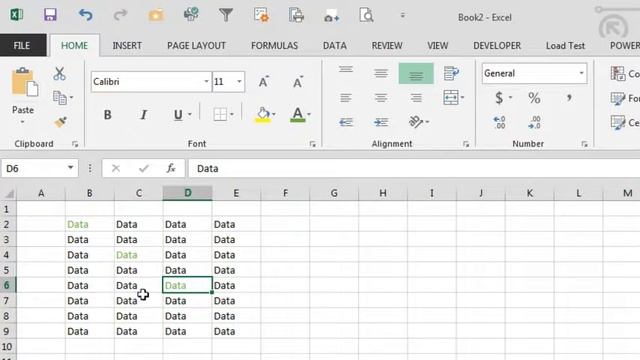
Task: Toggle Bold formatting
Action: point(107,115)
